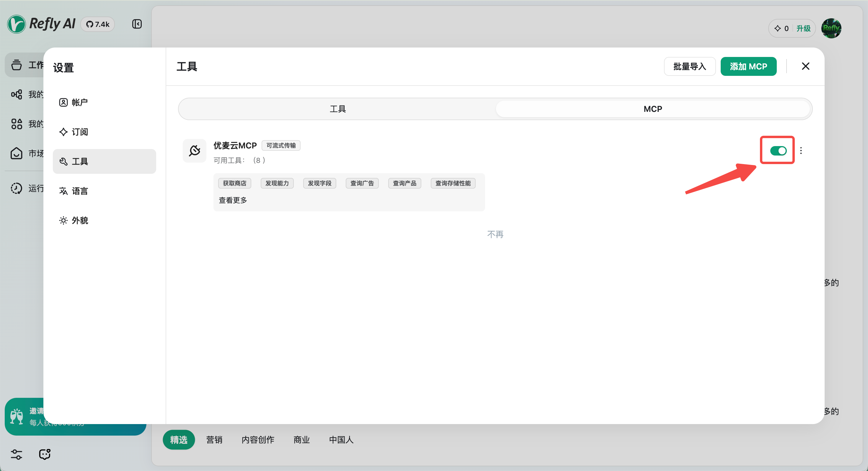
Task: Click the 不再 end-of-list text
Action: 495,235
